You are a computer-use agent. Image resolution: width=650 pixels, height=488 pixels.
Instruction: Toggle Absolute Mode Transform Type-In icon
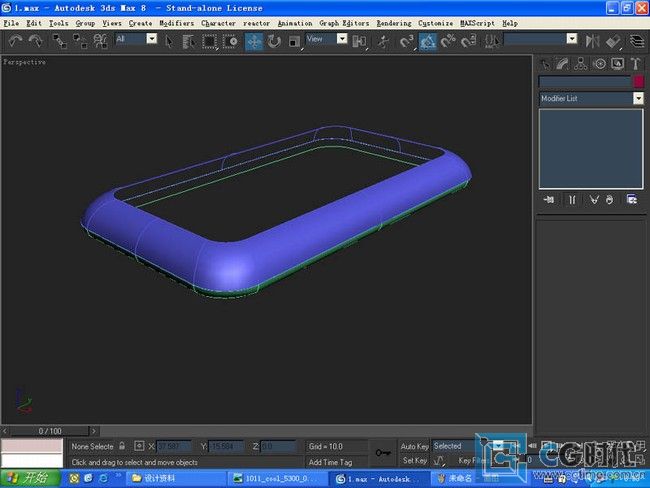139,446
